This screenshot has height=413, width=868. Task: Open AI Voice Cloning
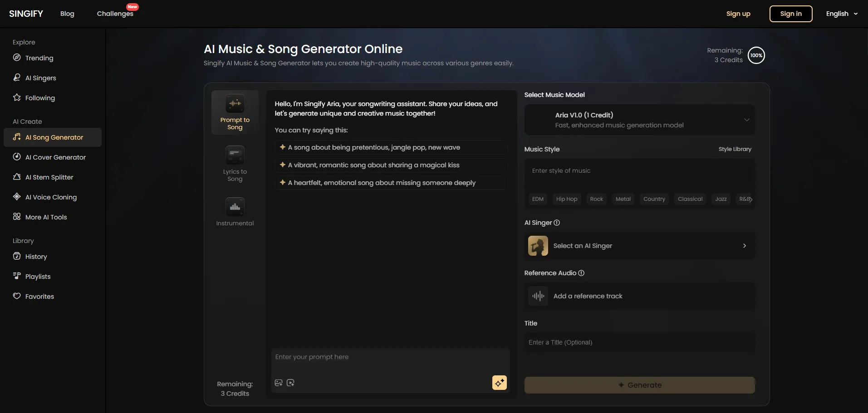pos(51,197)
